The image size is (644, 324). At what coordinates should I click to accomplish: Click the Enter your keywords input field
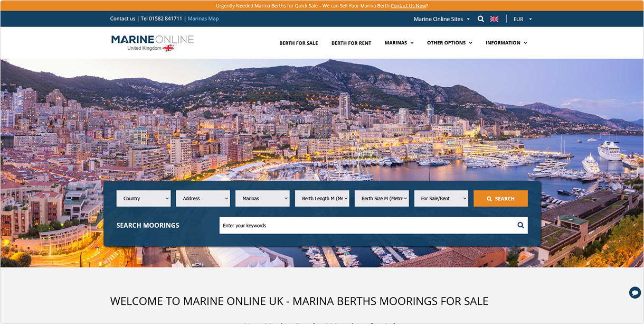(x=364, y=225)
